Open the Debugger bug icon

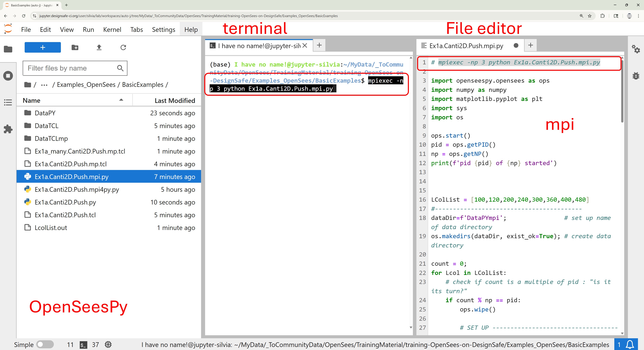(x=635, y=76)
